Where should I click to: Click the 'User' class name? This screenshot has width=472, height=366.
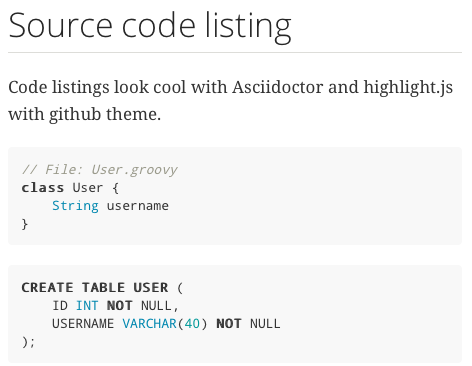tap(88, 188)
